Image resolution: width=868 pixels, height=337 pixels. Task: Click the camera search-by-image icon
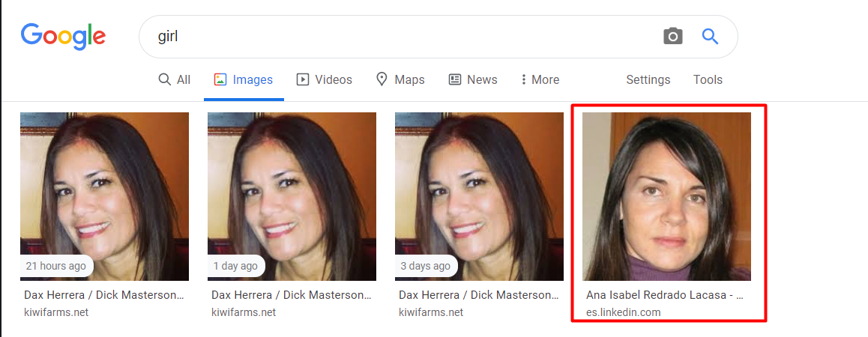pos(672,37)
